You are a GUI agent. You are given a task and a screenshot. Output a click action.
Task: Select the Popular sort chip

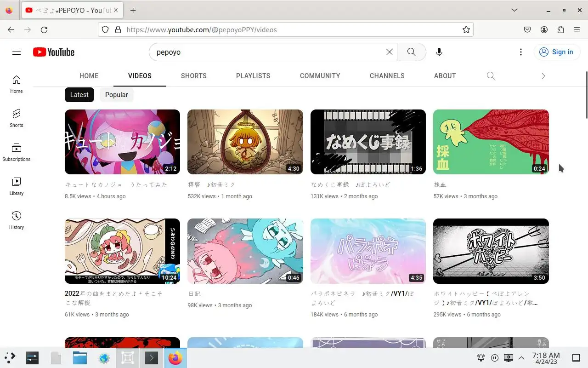coord(116,95)
